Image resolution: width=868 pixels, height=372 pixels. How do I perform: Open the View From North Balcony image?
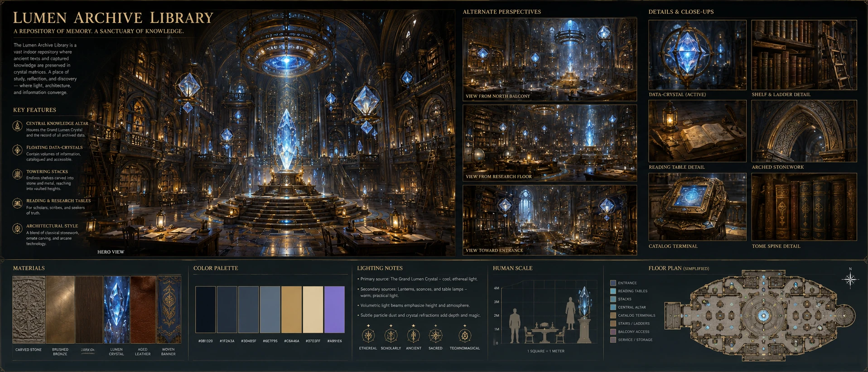(550, 59)
